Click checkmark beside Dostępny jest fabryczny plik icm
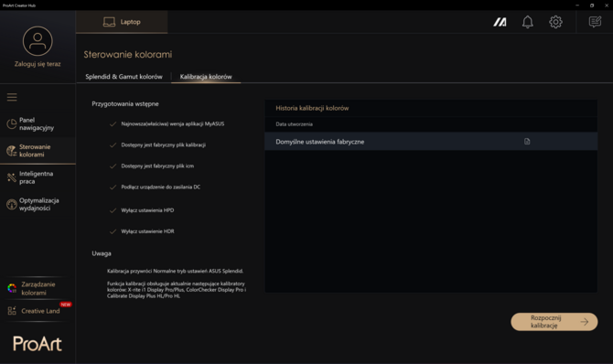Viewport: 613px width, 364px height. tap(113, 166)
